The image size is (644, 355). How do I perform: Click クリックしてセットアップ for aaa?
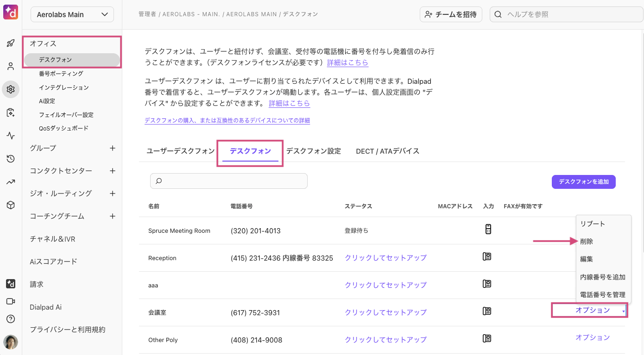(385, 285)
